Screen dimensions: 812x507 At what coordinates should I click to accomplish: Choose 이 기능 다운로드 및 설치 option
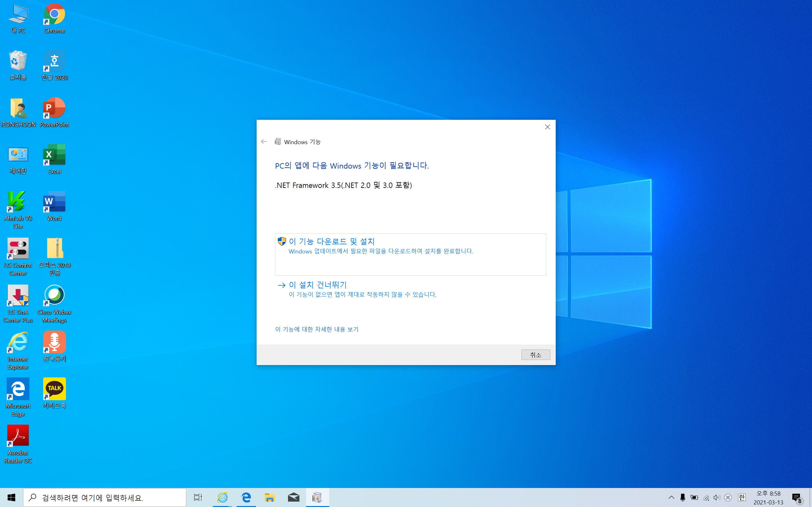point(331,241)
